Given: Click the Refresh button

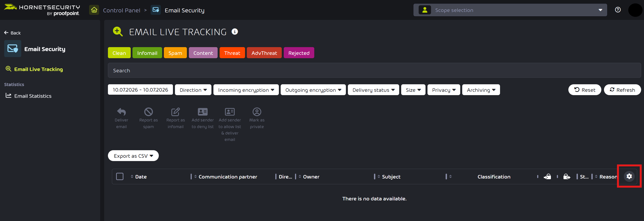Looking at the screenshot, I should pyautogui.click(x=622, y=90).
